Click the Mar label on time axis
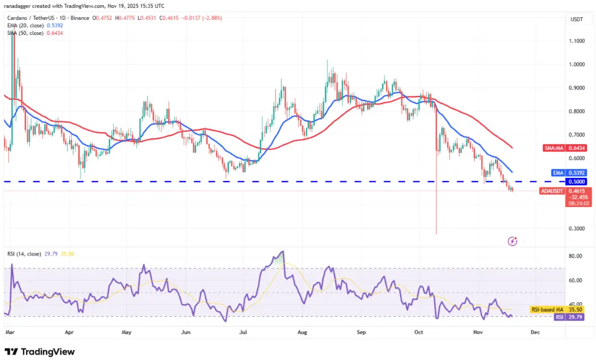The height and width of the screenshot is (364, 596). (x=10, y=332)
